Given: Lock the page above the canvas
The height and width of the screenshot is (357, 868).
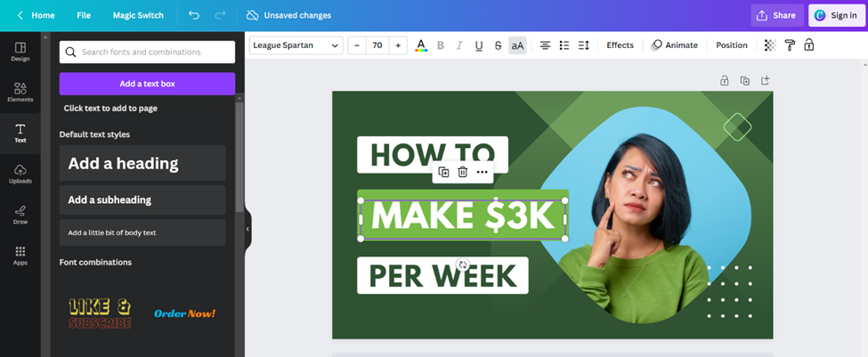Looking at the screenshot, I should click(x=724, y=81).
